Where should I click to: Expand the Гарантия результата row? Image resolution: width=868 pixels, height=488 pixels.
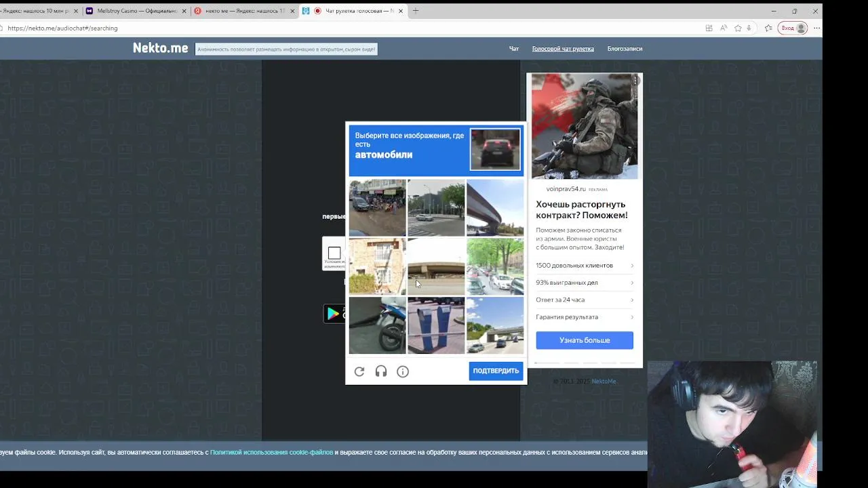coord(585,317)
